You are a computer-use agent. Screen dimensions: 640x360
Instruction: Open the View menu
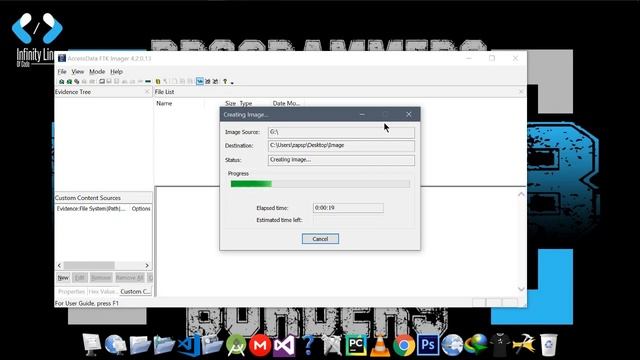pos(78,71)
